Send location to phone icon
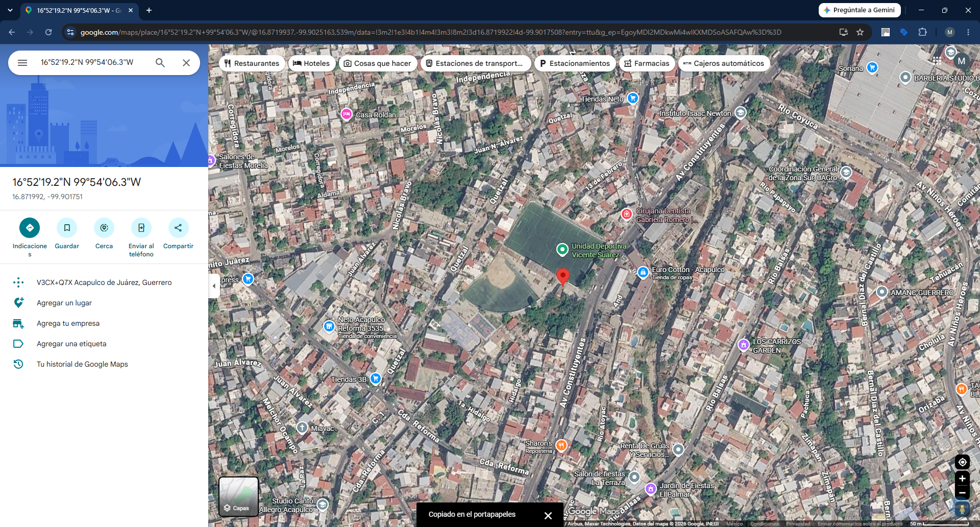Image resolution: width=980 pixels, height=527 pixels. tap(141, 228)
